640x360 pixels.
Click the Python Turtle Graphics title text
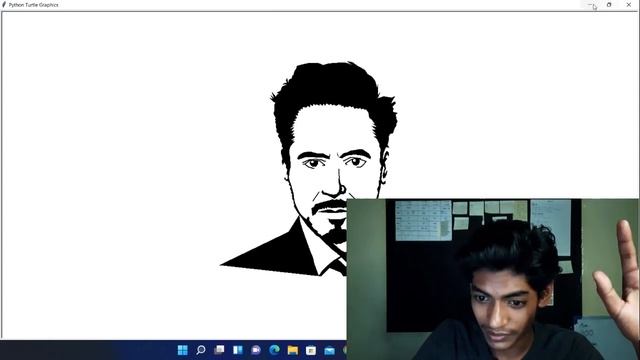33,5
